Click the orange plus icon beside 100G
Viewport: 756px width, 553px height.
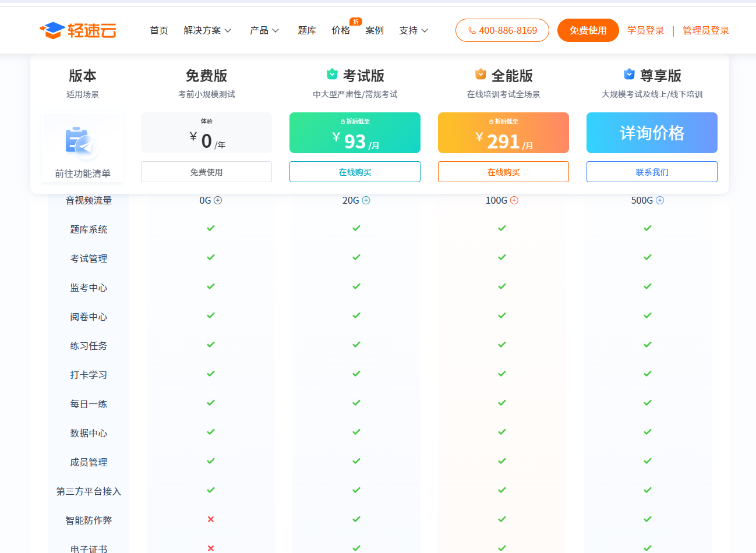point(514,200)
